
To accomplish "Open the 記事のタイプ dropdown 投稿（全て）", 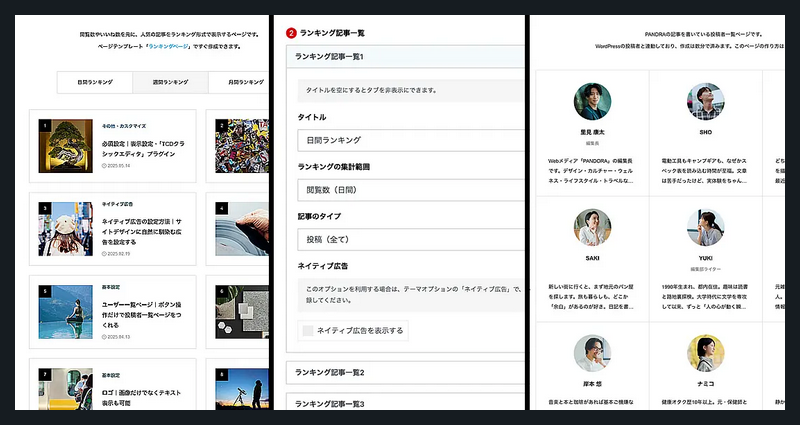I will point(411,239).
